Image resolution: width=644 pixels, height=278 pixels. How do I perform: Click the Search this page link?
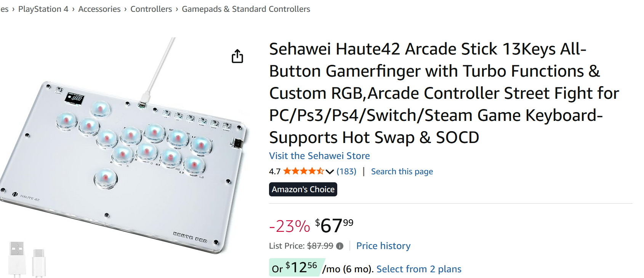click(x=402, y=172)
